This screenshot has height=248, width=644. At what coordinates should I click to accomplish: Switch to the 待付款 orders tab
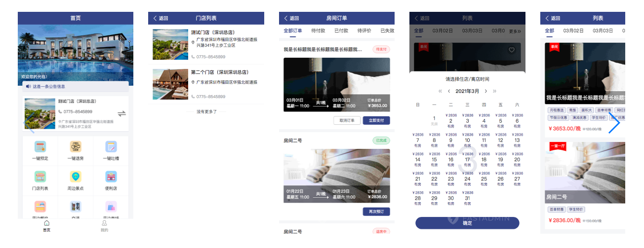click(318, 31)
